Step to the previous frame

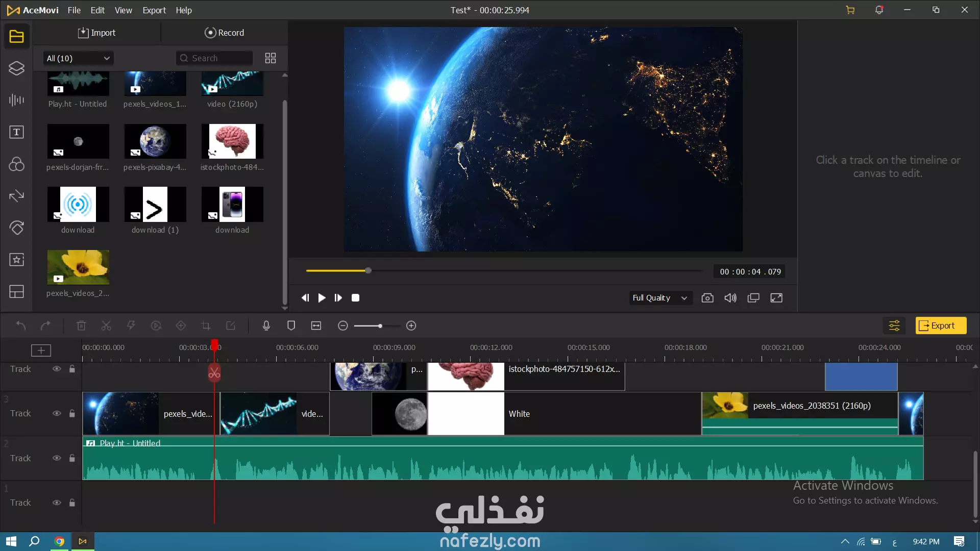pyautogui.click(x=305, y=298)
